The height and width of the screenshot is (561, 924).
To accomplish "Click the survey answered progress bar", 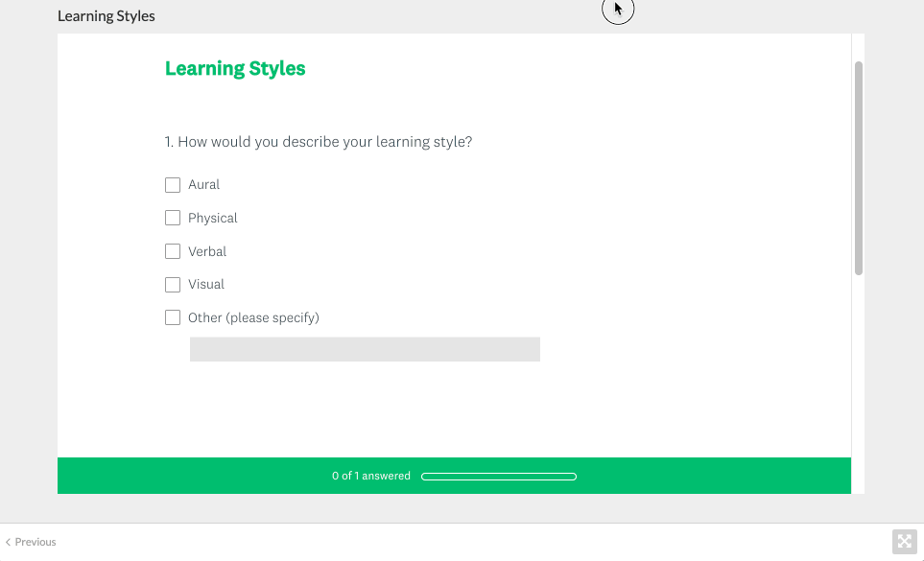I will coord(498,477).
